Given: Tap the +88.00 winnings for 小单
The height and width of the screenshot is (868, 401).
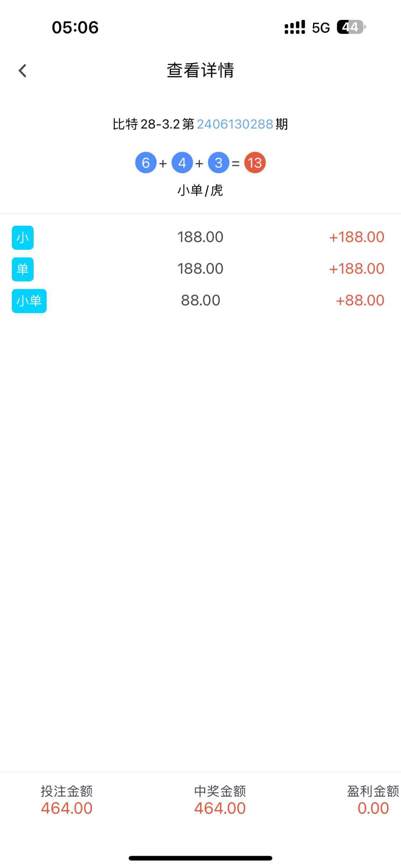Looking at the screenshot, I should click(x=360, y=301).
